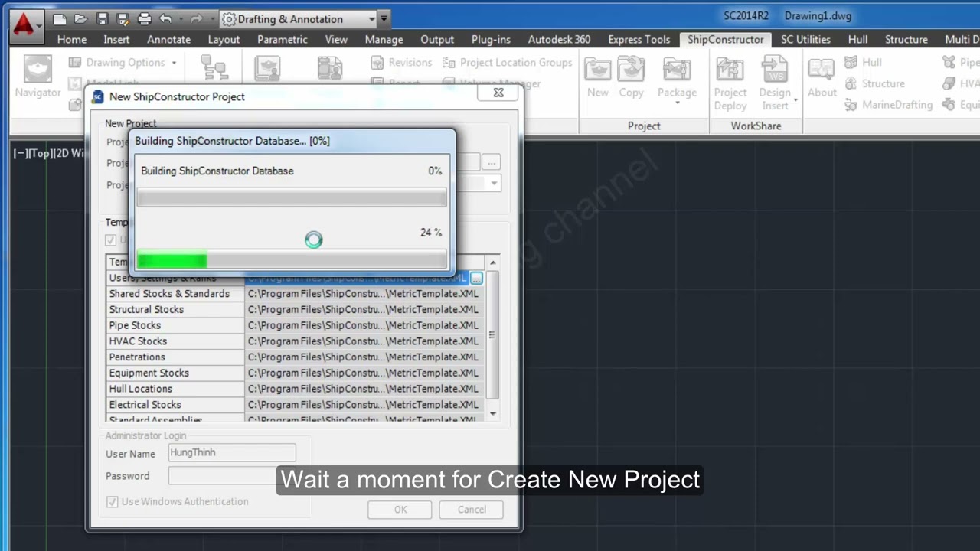The image size is (980, 551).
Task: Click the New file icon in quick access toolbar
Action: (60, 18)
